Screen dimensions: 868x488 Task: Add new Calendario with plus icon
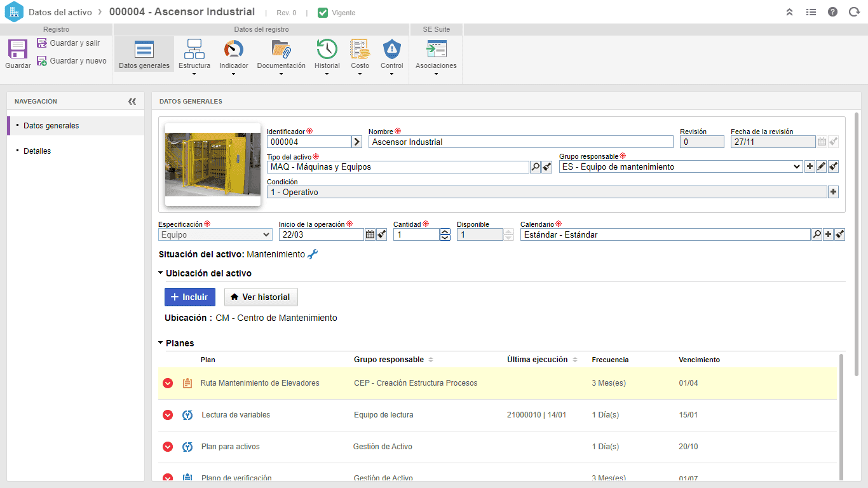click(828, 234)
